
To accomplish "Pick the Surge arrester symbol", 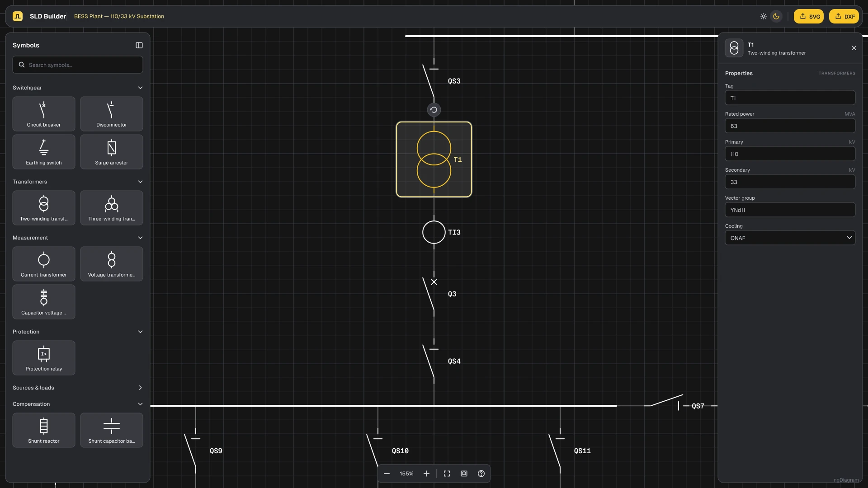I will point(112,152).
